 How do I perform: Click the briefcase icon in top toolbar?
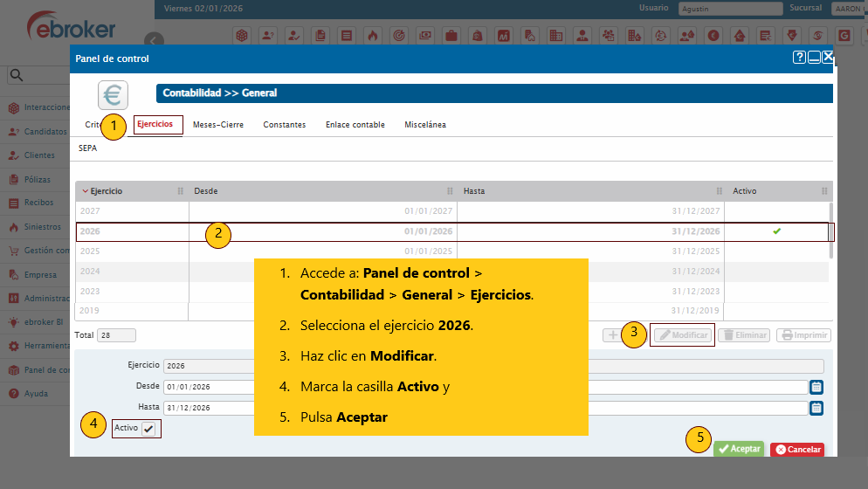[x=451, y=36]
